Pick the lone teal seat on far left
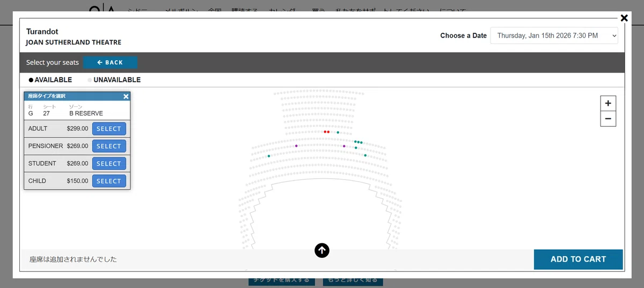This screenshot has height=288, width=644. [x=269, y=156]
